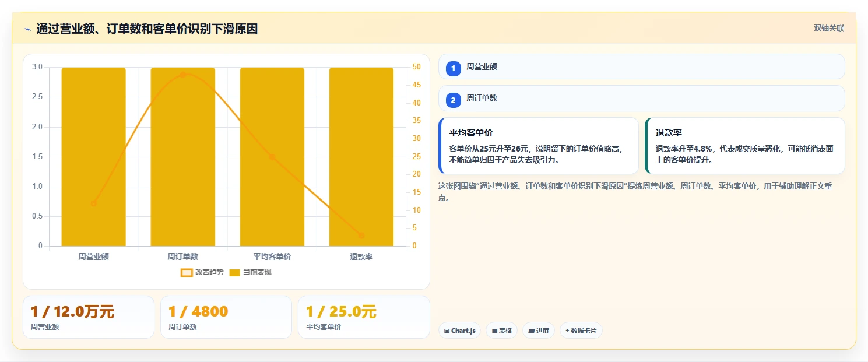Viewport: 868px width, 362px height.
Task: Click the 退款率 info card
Action: point(745,146)
